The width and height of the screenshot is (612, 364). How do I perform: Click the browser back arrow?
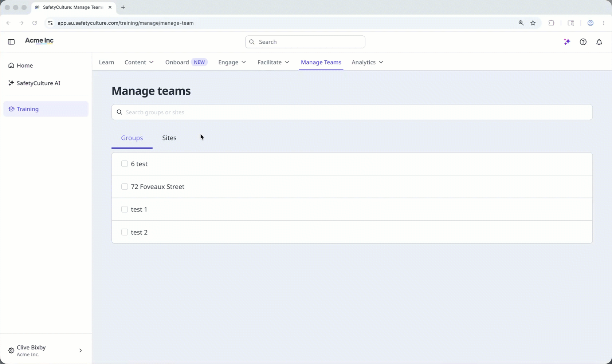(x=8, y=23)
